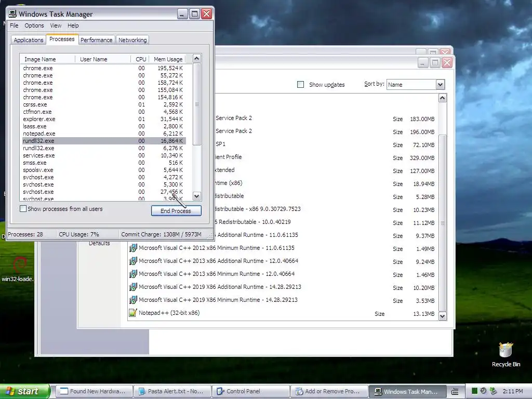The image size is (532, 399).
Task: Select the smss.exe process
Action: 104,163
